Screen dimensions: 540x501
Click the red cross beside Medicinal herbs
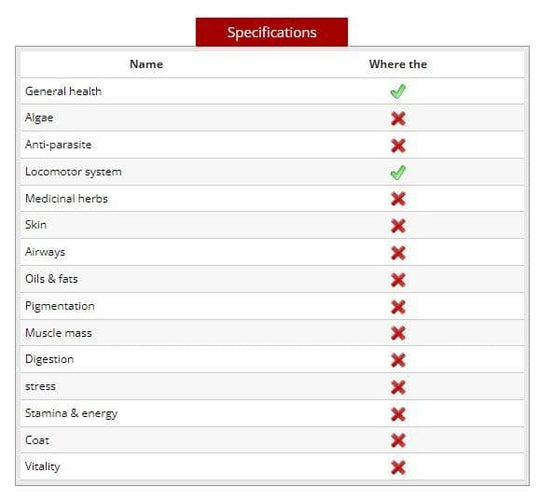click(x=398, y=199)
